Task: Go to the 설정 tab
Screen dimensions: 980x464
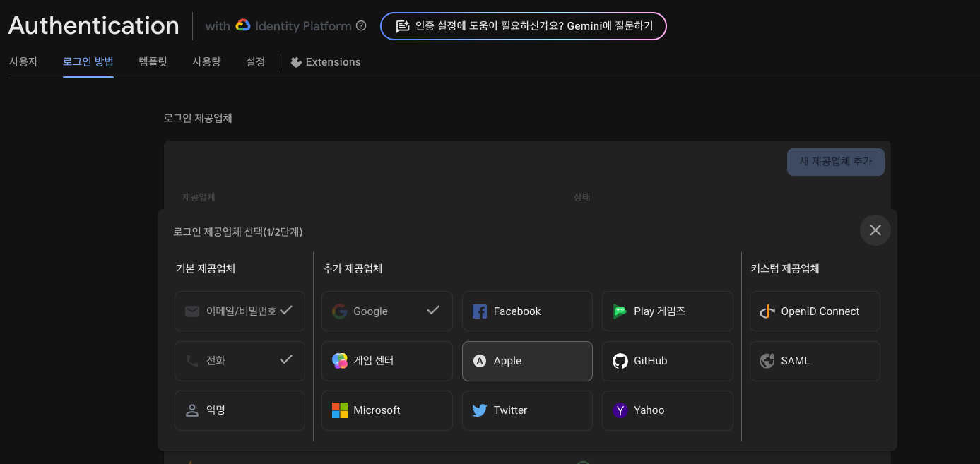Action: pyautogui.click(x=255, y=62)
